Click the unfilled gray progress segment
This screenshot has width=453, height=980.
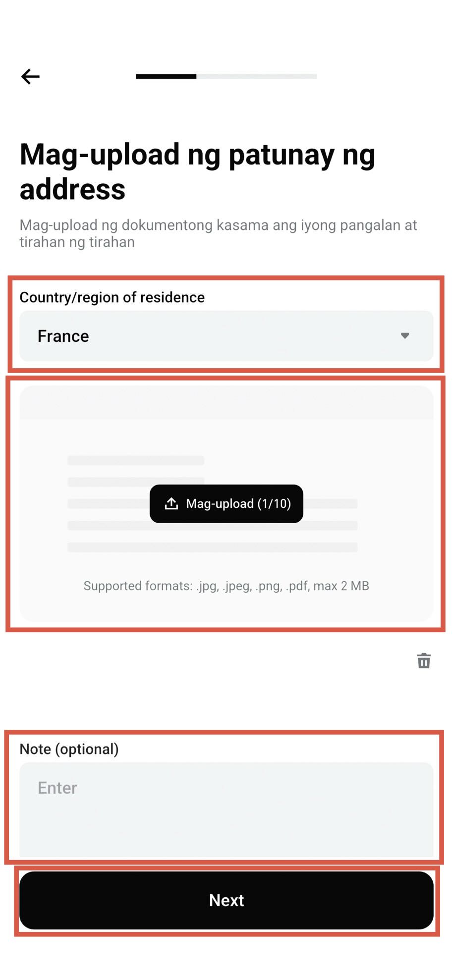pos(257,76)
